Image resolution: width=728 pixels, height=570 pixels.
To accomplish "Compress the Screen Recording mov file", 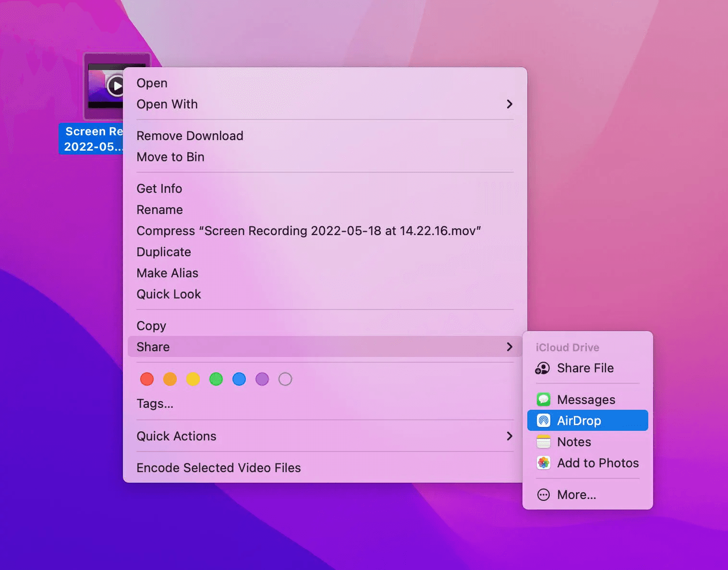I will click(x=325, y=231).
